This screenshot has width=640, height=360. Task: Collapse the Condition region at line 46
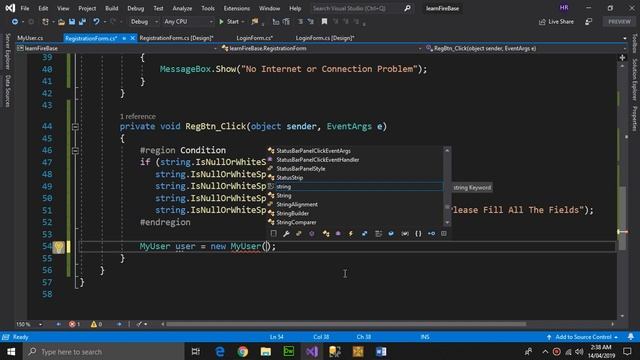click(75, 151)
